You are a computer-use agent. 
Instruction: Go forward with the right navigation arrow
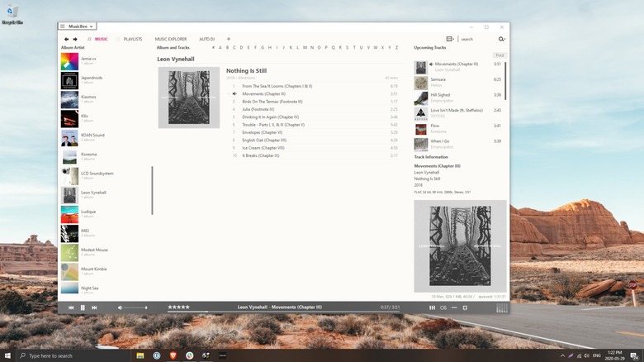click(75, 39)
